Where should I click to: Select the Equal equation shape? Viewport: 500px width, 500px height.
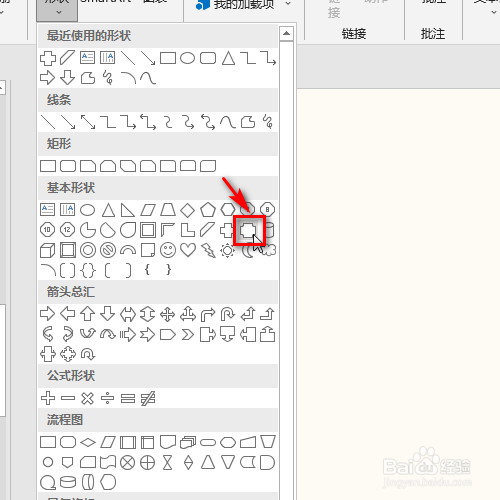[x=128, y=398]
